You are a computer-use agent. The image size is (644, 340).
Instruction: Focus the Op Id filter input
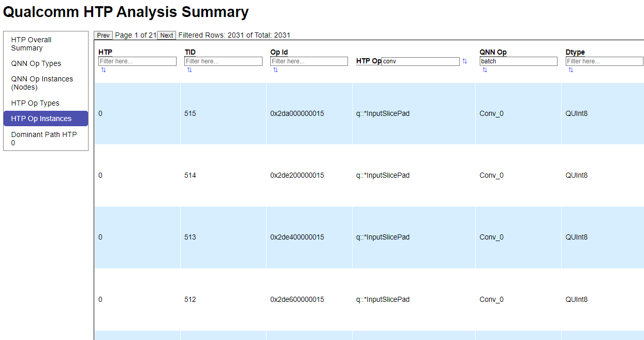click(x=309, y=61)
